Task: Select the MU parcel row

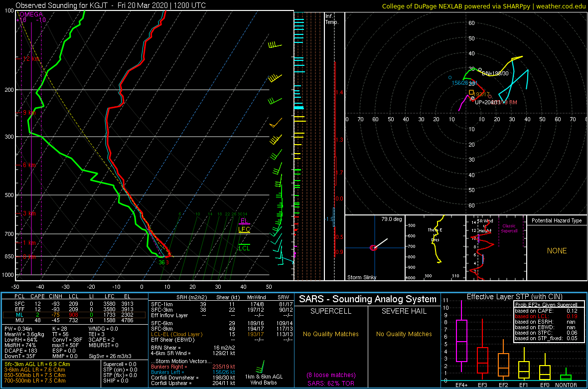Action: pyautogui.click(x=75, y=320)
